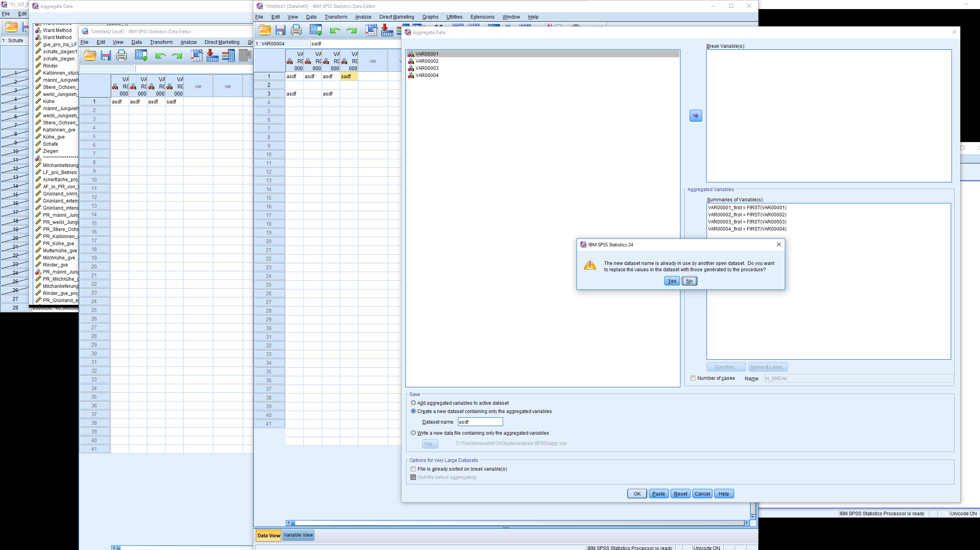Select row 3 header in Untitled1 grid
Screen dimensions: 980x550
[269, 94]
